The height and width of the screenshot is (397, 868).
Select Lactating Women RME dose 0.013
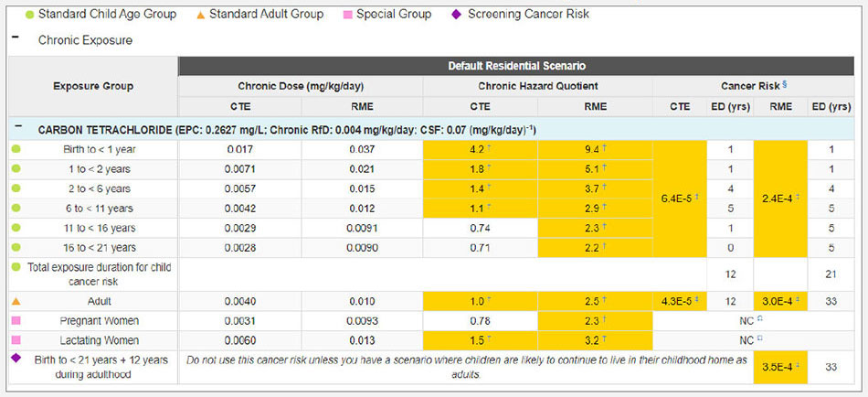tap(362, 340)
